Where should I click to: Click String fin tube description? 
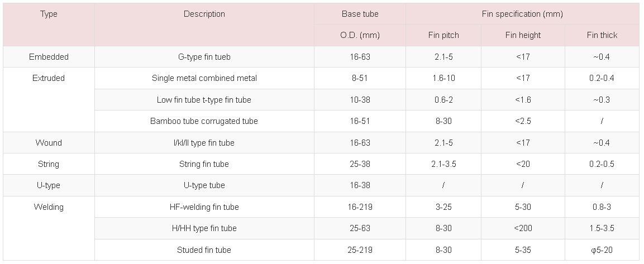click(x=204, y=164)
